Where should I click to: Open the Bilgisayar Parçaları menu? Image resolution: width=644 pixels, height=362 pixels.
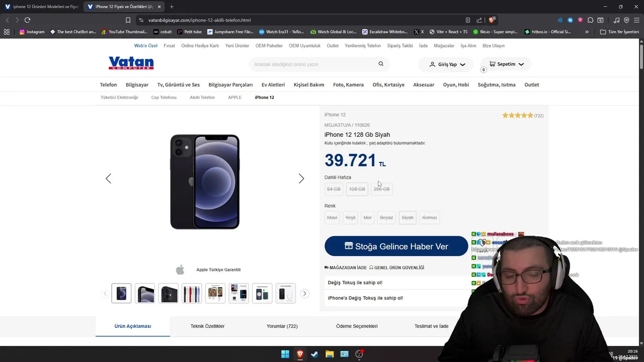point(230,84)
